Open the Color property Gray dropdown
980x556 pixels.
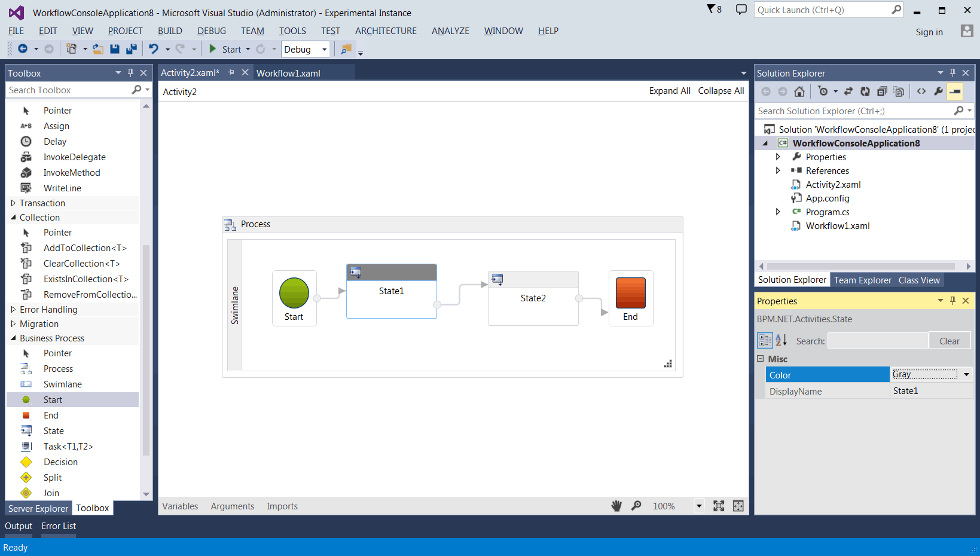pos(966,374)
